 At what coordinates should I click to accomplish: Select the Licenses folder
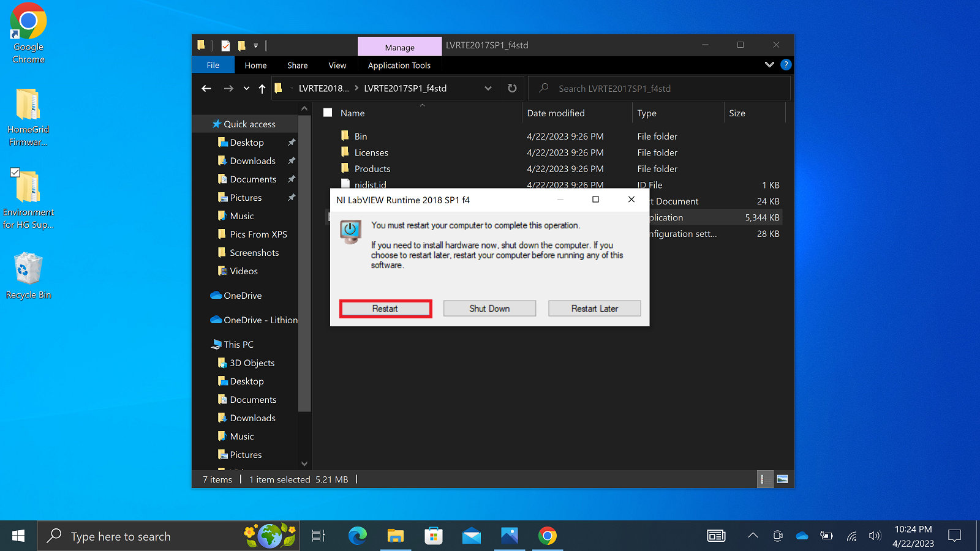[x=371, y=152]
